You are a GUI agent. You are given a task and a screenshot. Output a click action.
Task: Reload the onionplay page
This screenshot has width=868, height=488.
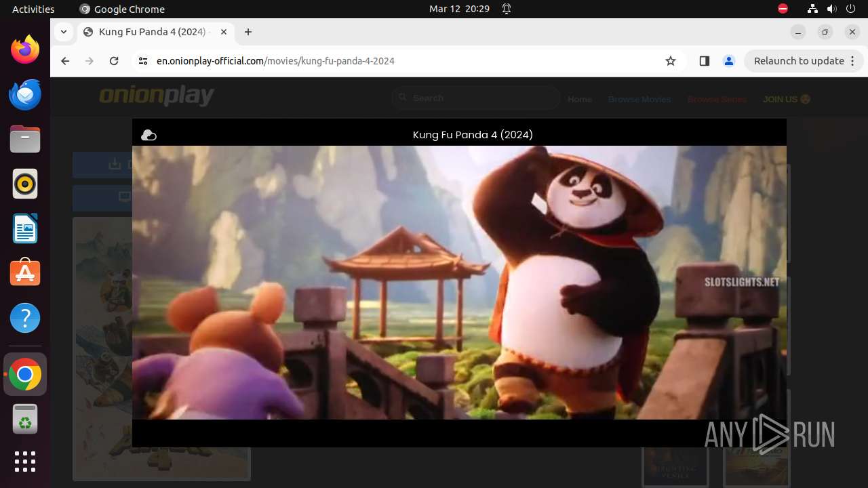coord(114,61)
